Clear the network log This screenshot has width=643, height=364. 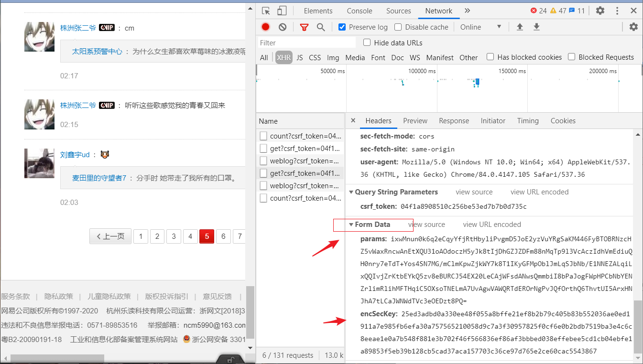283,27
